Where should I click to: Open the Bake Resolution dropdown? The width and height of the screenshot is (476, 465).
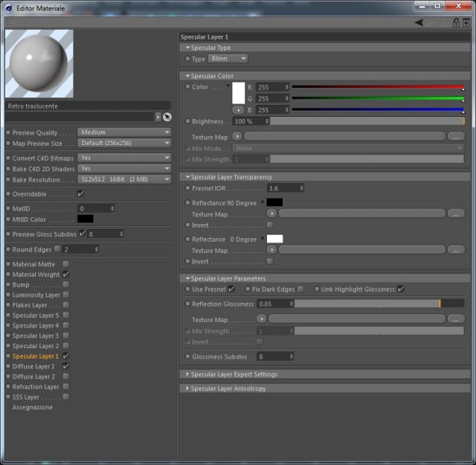pos(124,179)
